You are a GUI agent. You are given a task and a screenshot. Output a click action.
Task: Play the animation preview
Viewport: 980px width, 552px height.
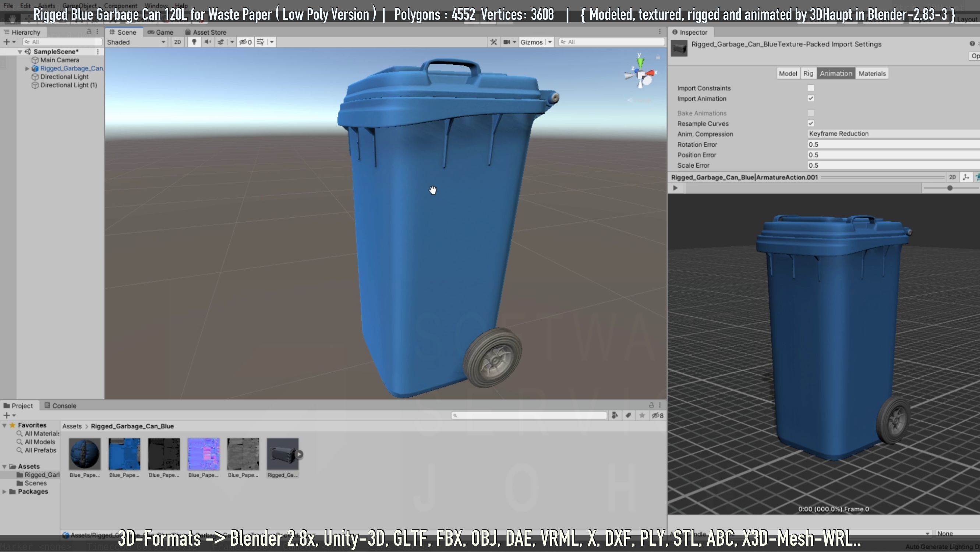pyautogui.click(x=675, y=188)
